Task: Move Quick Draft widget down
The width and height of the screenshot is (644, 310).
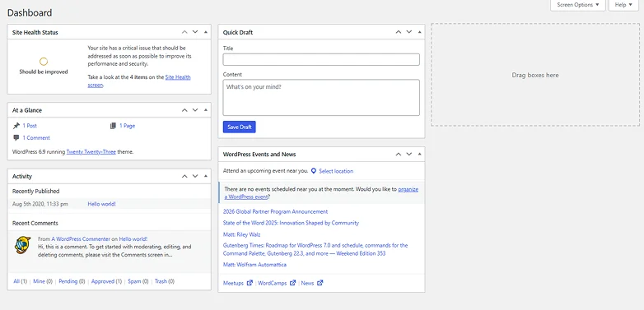Action: (x=409, y=32)
